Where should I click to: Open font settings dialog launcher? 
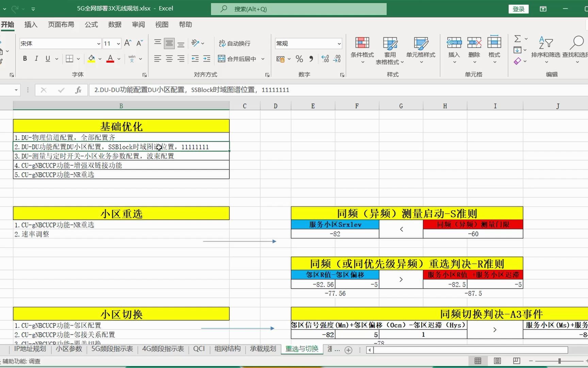coord(145,75)
